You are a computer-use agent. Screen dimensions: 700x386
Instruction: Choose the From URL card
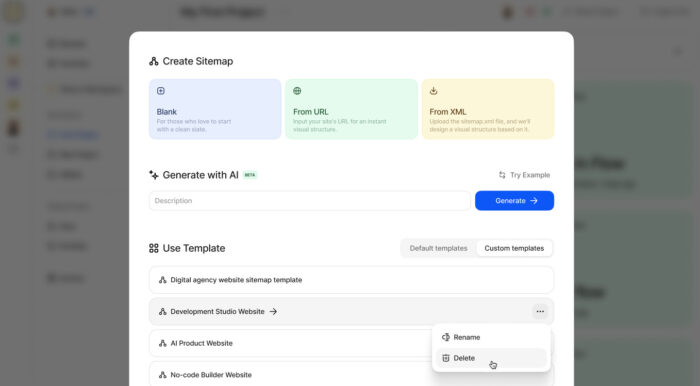351,109
